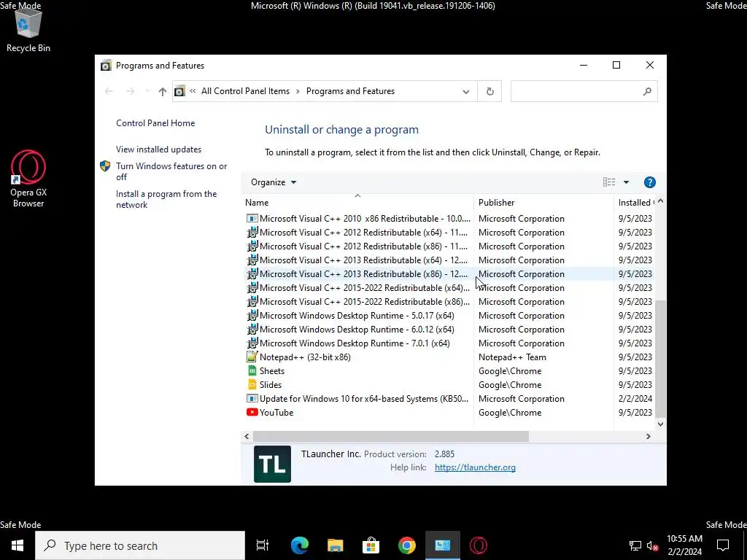747x560 pixels.
Task: Refresh the Programs and Features list
Action: (489, 91)
